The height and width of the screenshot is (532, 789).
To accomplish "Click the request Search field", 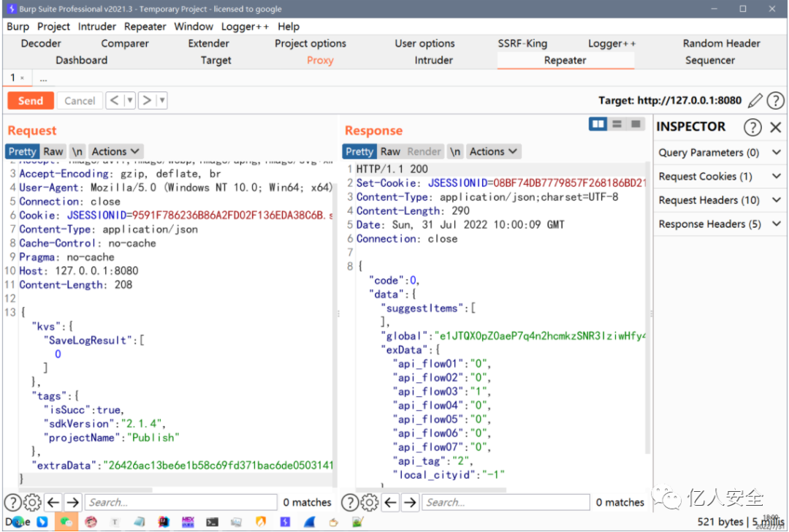I will (x=180, y=502).
